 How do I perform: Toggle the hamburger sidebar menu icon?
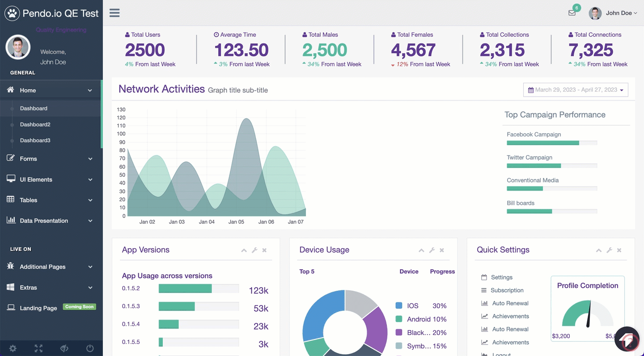coord(114,13)
